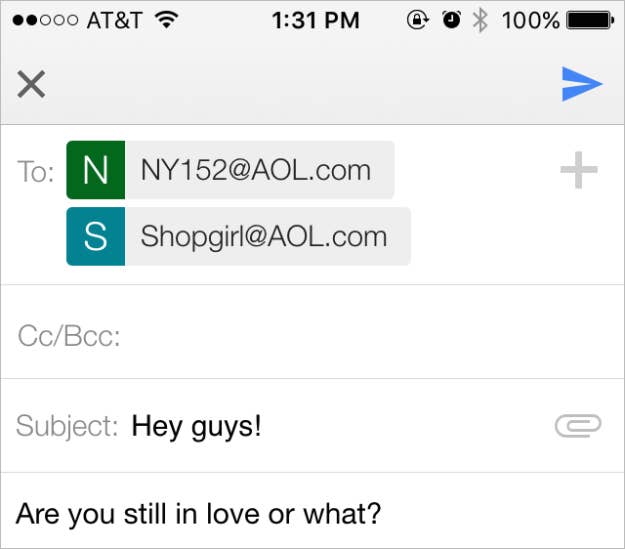Select the teal S contact avatar
The image size is (625, 549).
(x=96, y=236)
